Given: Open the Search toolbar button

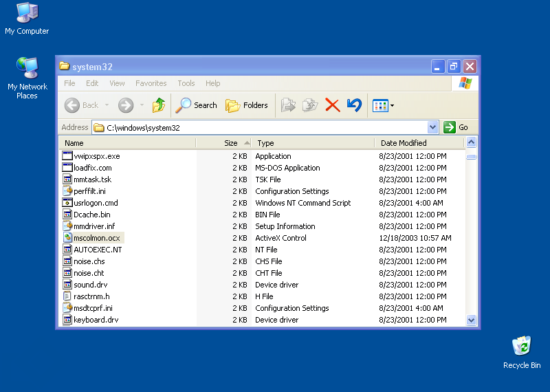Looking at the screenshot, I should pyautogui.click(x=196, y=105).
